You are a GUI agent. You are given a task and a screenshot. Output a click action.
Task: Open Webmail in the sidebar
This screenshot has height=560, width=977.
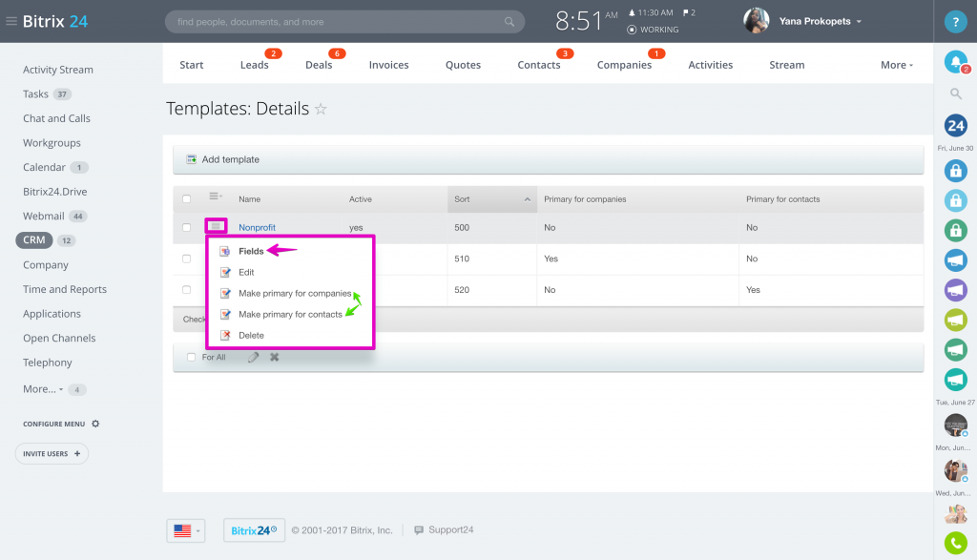tap(44, 217)
